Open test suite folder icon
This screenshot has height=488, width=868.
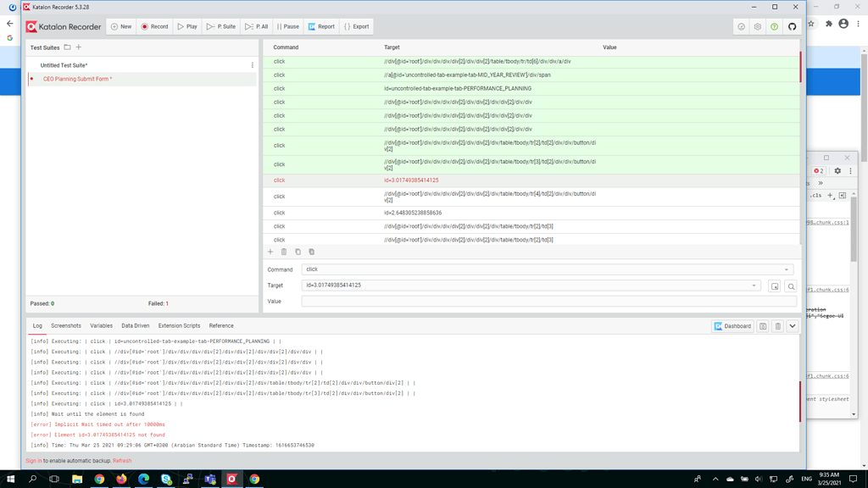coord(68,47)
